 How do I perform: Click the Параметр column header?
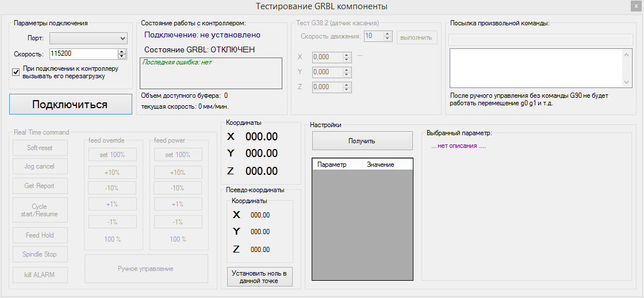tap(337, 165)
